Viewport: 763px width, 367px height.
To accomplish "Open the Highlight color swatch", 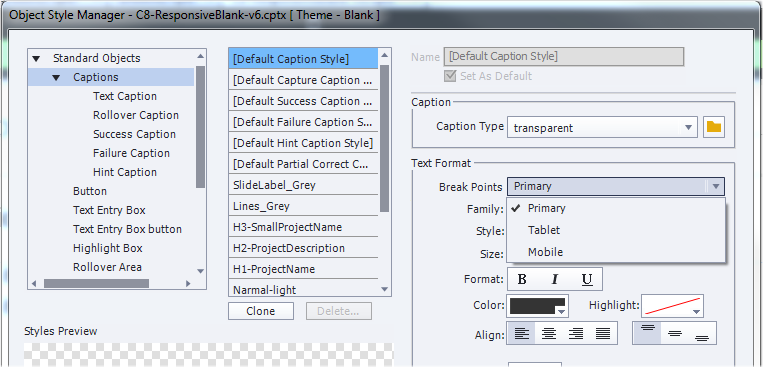I will 672,306.
